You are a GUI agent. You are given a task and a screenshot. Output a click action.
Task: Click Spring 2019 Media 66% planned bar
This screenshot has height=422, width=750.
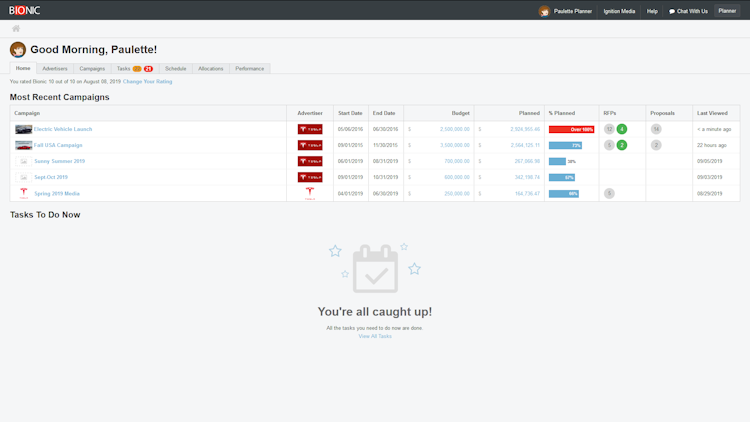(x=564, y=193)
